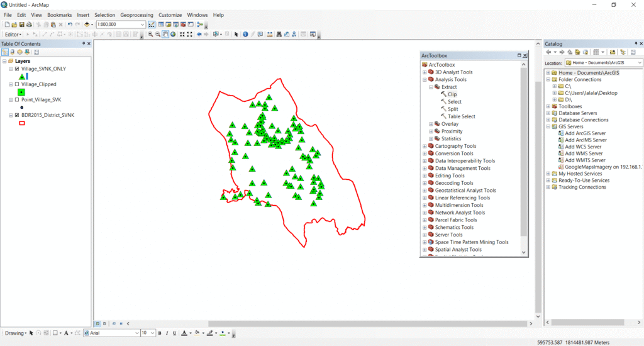
Task: Open the Windows menu
Action: coord(197,15)
